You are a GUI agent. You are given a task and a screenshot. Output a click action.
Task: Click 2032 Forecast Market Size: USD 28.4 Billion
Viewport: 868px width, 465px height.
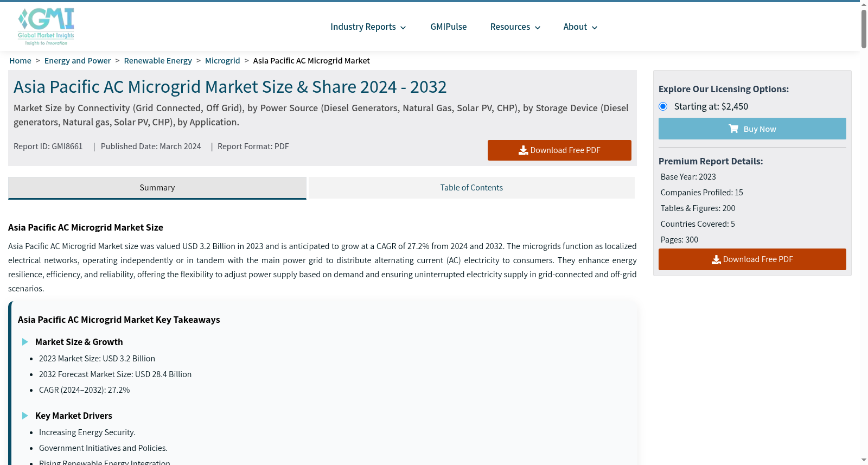point(115,374)
